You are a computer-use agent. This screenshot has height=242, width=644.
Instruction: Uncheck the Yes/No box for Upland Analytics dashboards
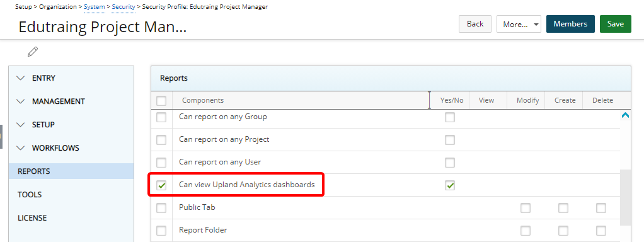point(450,186)
